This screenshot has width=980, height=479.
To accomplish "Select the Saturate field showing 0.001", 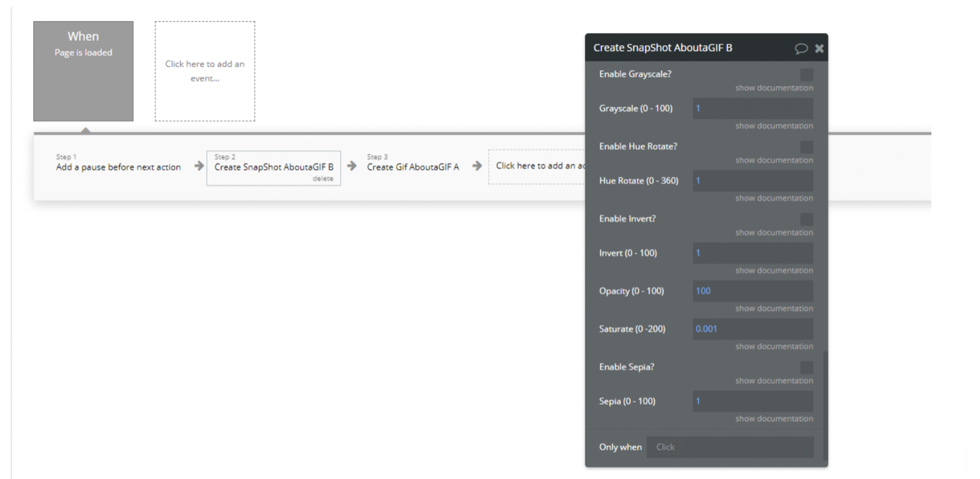I will point(753,329).
